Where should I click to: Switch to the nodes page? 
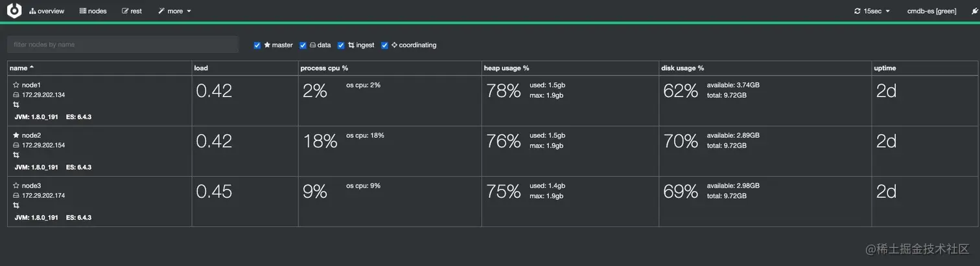click(x=93, y=11)
